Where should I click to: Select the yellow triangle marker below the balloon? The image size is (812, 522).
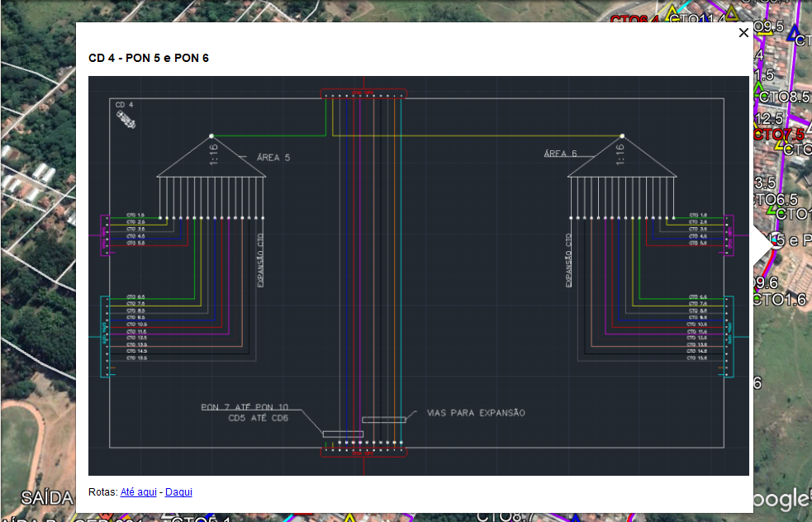coord(349,518)
